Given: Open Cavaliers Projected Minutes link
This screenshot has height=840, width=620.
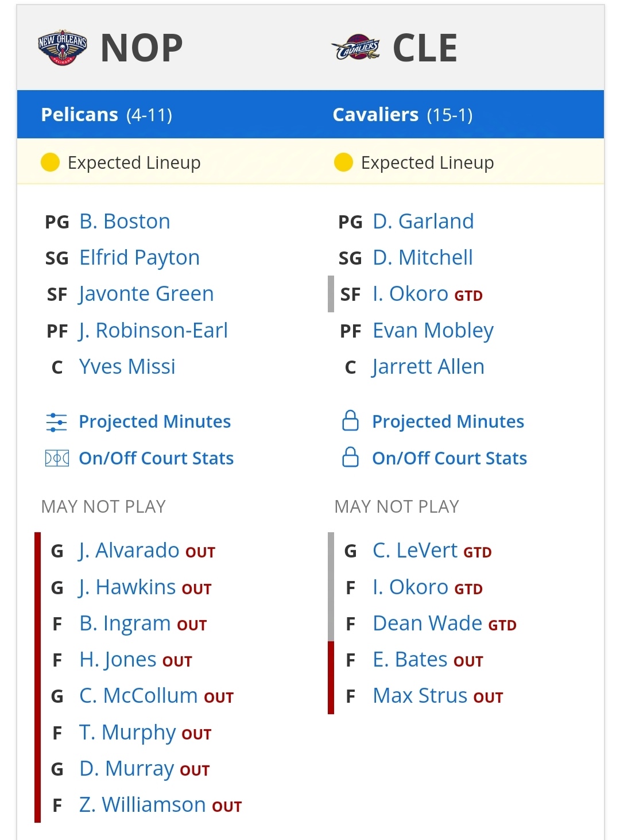Looking at the screenshot, I should [448, 422].
